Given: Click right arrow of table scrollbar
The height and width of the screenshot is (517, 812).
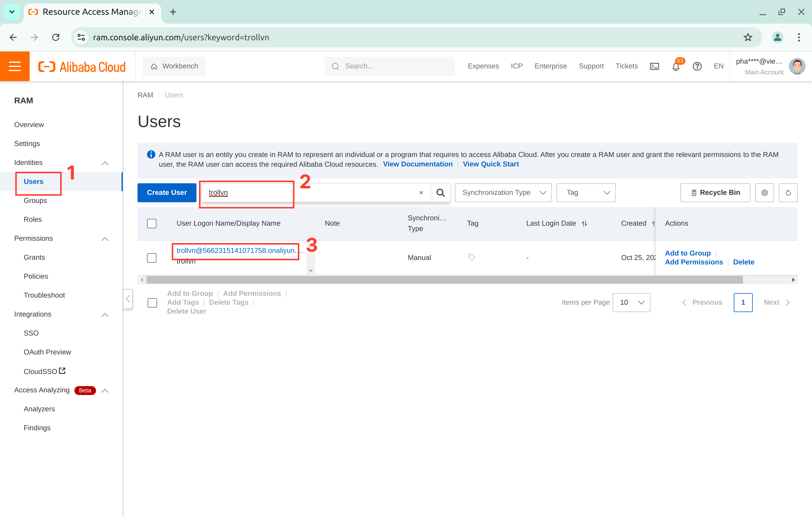Looking at the screenshot, I should 793,280.
